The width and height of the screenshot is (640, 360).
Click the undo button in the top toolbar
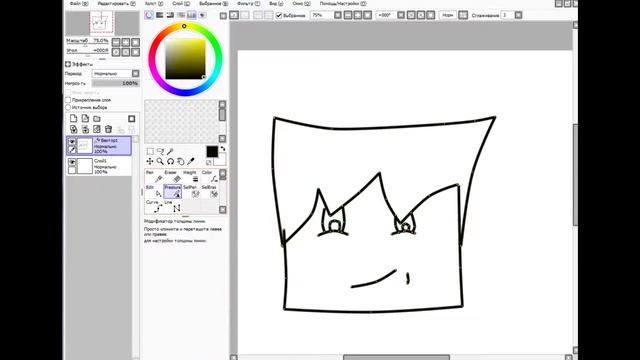coord(234,15)
